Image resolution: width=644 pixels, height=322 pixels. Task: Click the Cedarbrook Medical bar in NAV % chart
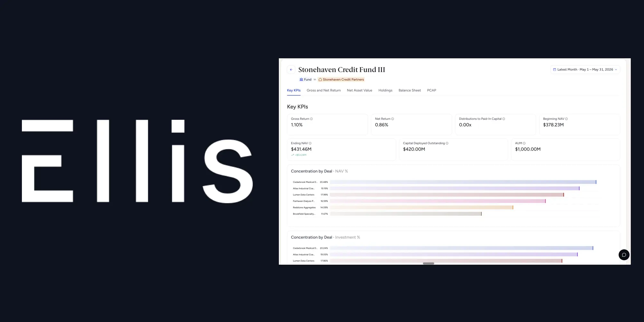pos(463,182)
